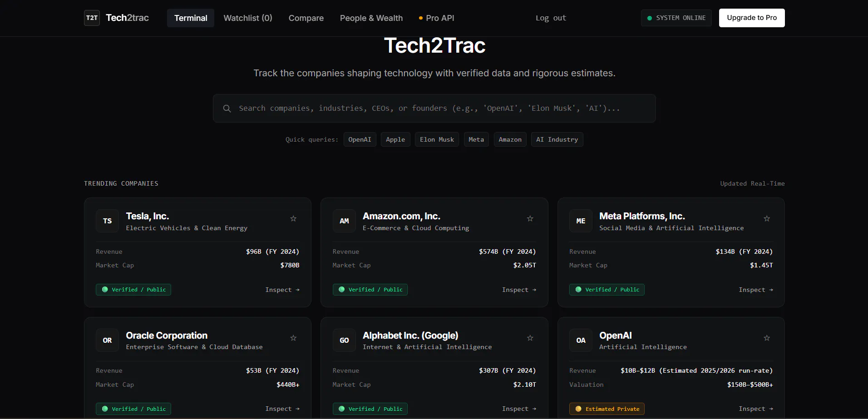Inspect OpenAI details
The image size is (868, 419).
(756, 409)
